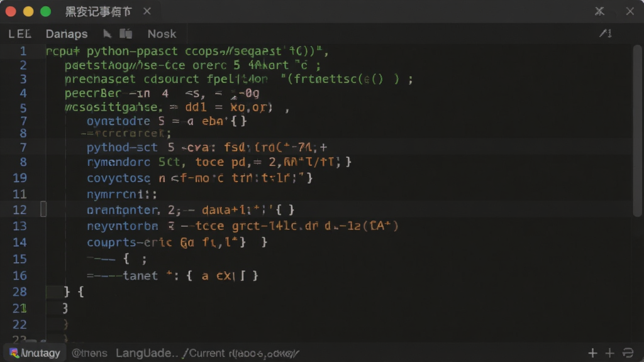Screen dimensions: 644x362
Task: Click the second plus icon beside wrap icon
Action: coord(609,353)
